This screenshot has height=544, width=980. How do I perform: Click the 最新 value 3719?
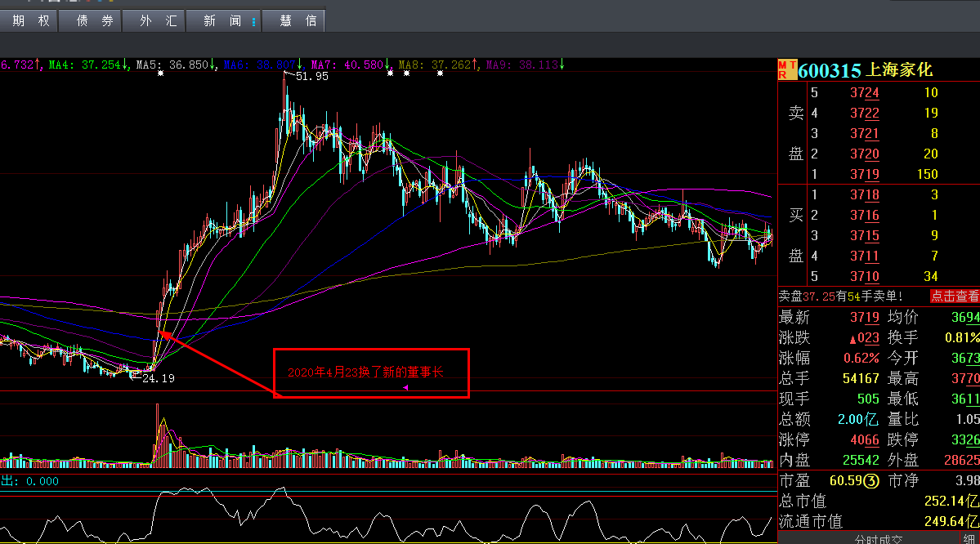[865, 317]
